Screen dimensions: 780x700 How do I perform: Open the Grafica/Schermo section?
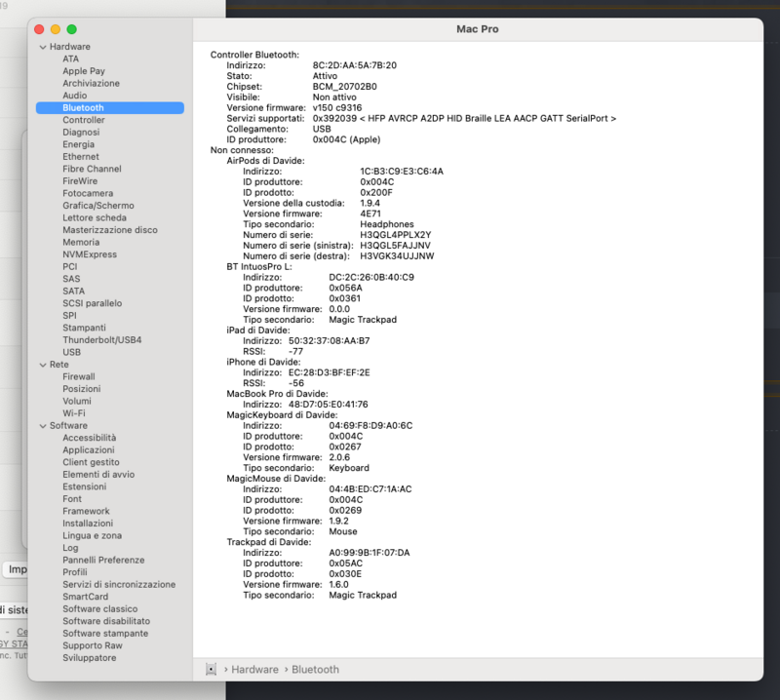point(98,206)
